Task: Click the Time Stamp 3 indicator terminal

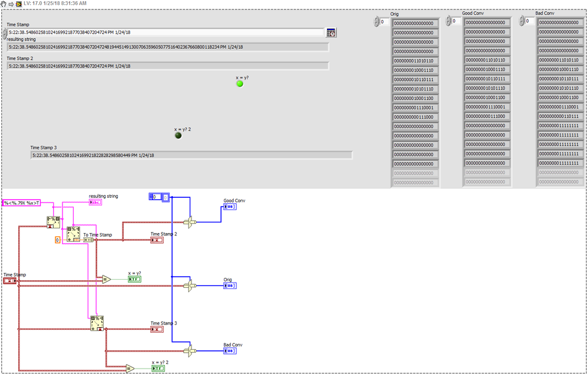Action: tap(157, 329)
